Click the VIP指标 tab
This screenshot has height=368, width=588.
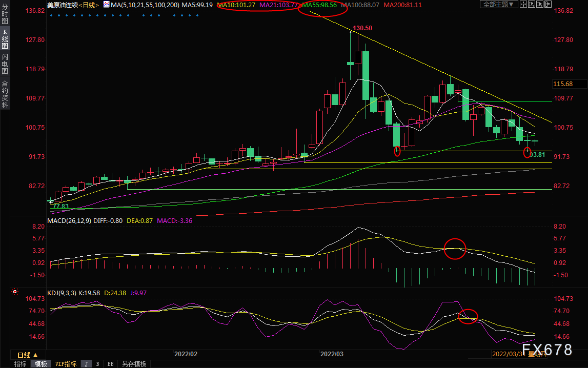pos(66,364)
